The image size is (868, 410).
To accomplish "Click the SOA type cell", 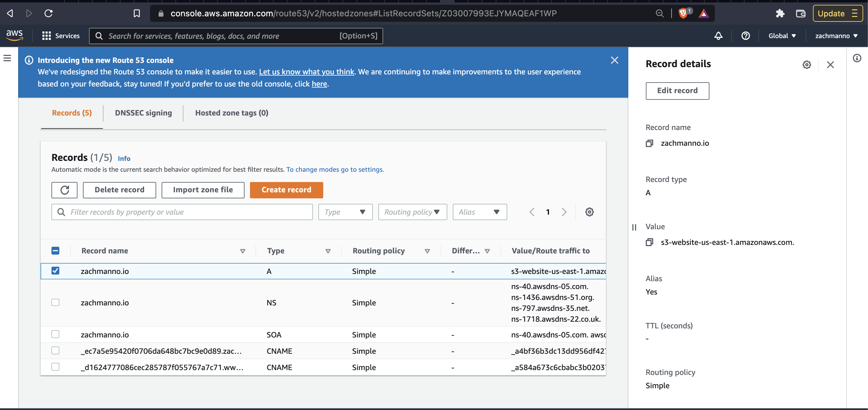I will [x=274, y=335].
